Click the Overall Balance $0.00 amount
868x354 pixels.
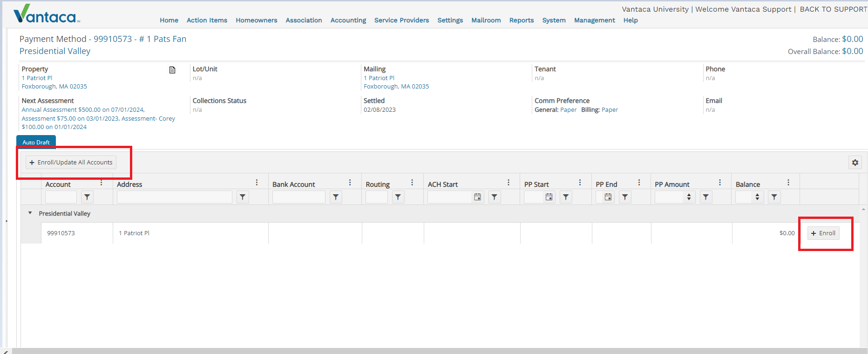click(853, 51)
